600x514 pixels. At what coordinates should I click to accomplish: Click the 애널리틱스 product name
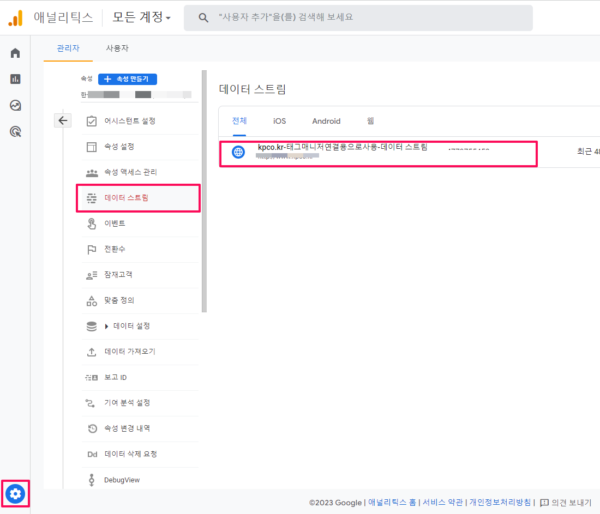tap(63, 18)
